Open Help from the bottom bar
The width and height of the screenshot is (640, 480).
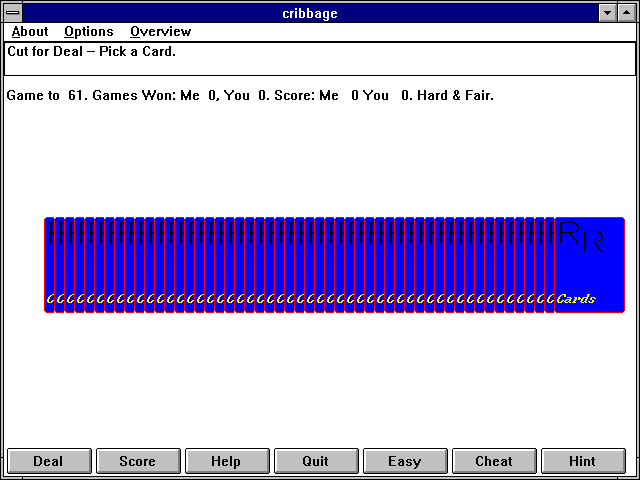(x=227, y=461)
